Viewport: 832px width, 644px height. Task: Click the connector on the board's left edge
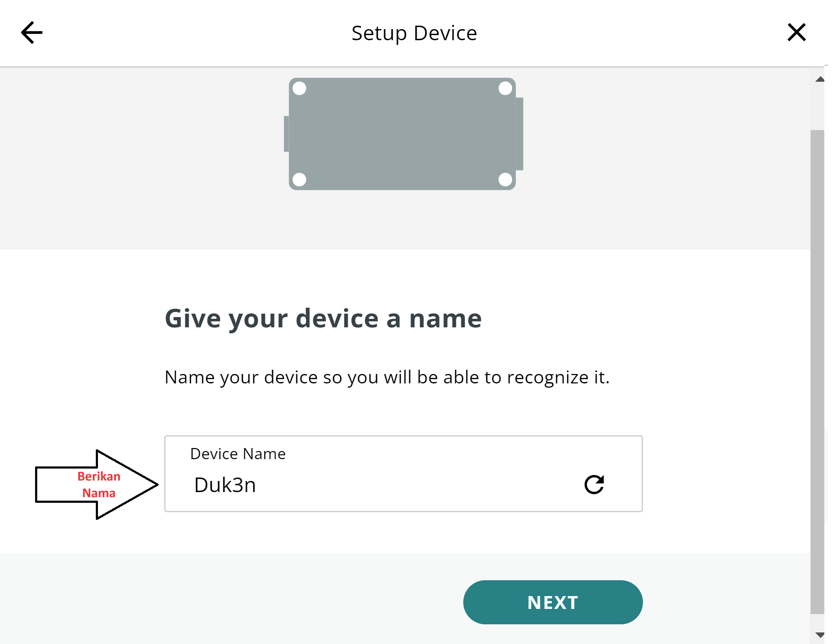[286, 134]
